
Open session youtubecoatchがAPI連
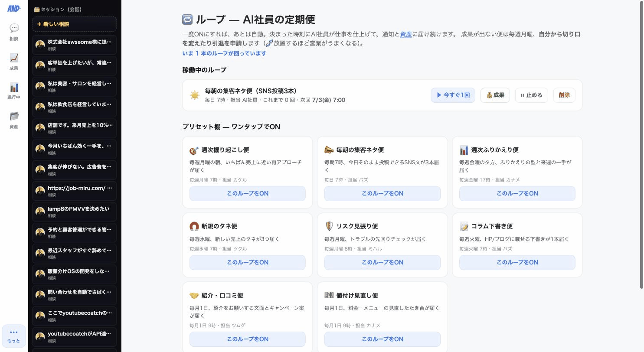74,336
